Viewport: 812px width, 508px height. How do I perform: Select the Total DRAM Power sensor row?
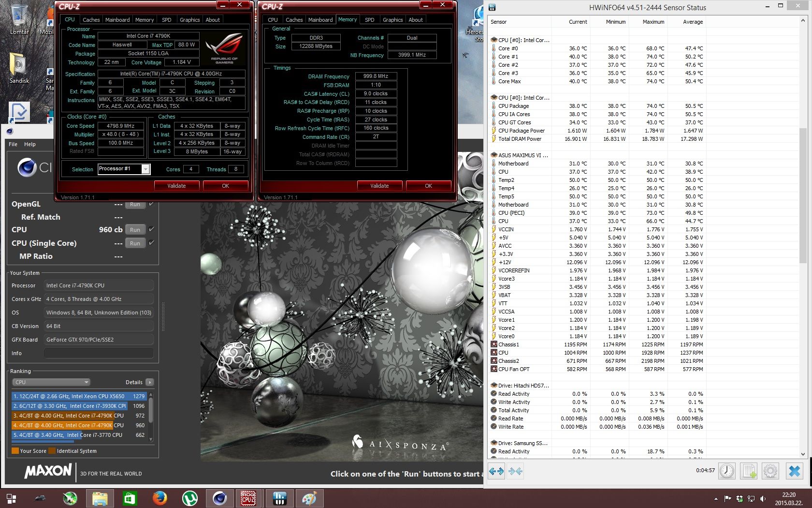pos(597,139)
